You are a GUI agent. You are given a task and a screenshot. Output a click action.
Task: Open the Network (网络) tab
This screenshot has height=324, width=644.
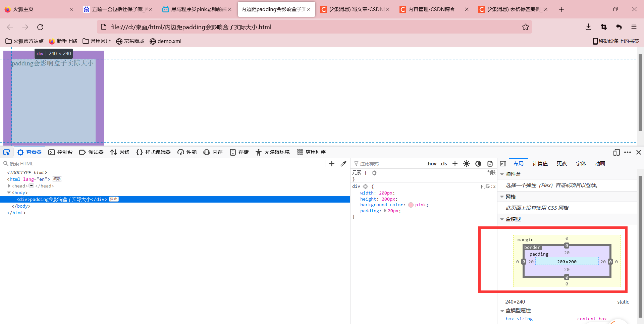(120, 152)
